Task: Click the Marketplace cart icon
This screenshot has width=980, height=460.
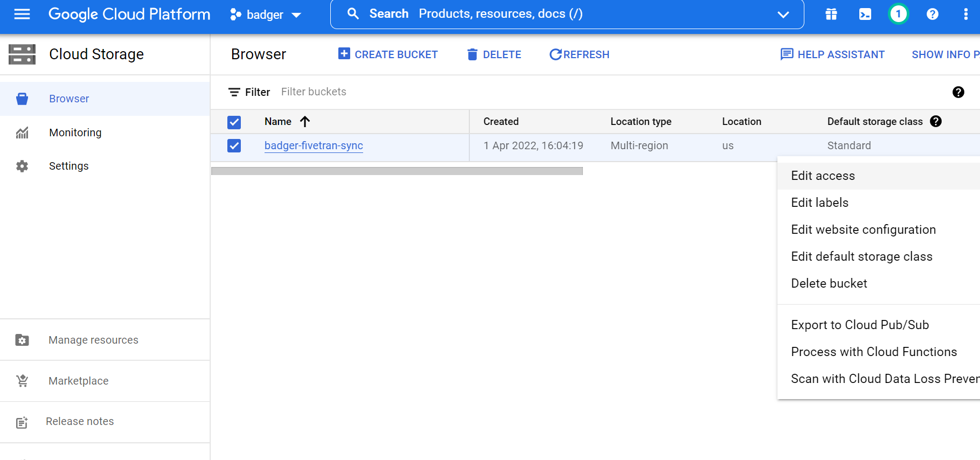Action: point(22,381)
